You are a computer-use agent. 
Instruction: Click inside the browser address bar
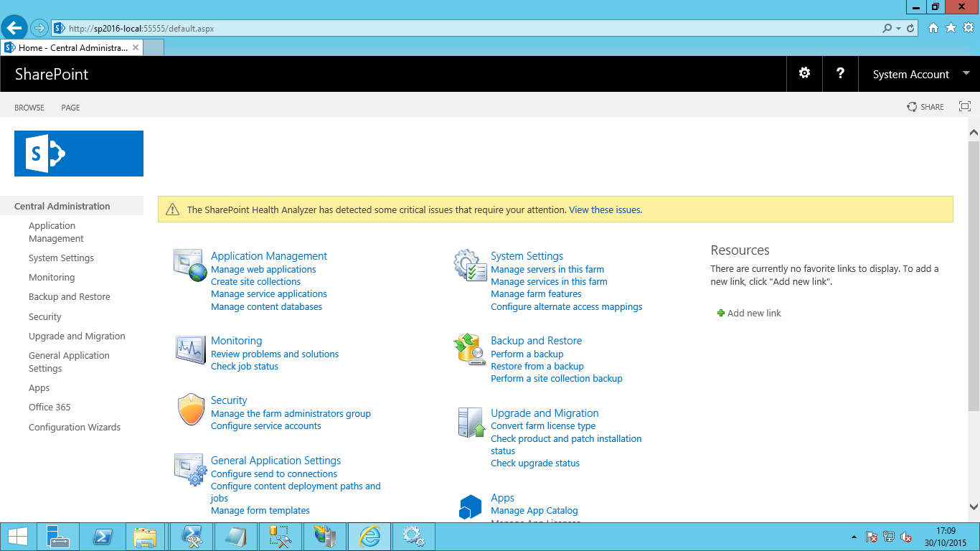pos(466,29)
